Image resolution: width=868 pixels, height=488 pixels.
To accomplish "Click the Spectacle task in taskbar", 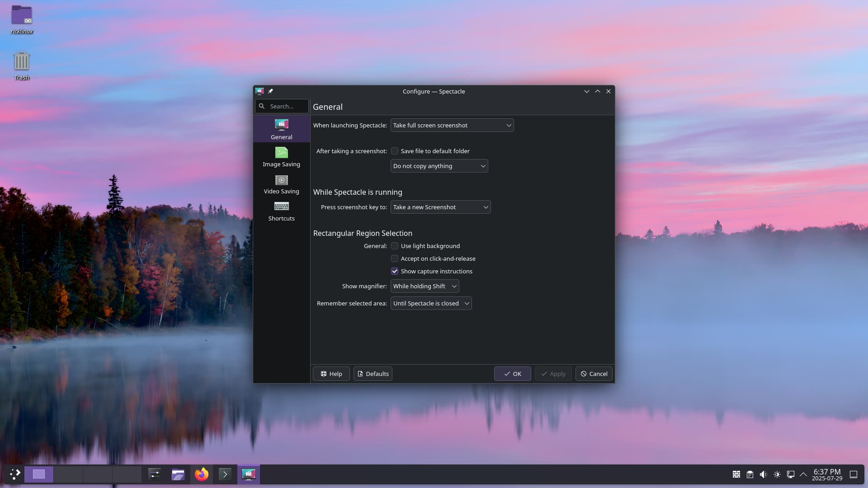I will point(249,474).
